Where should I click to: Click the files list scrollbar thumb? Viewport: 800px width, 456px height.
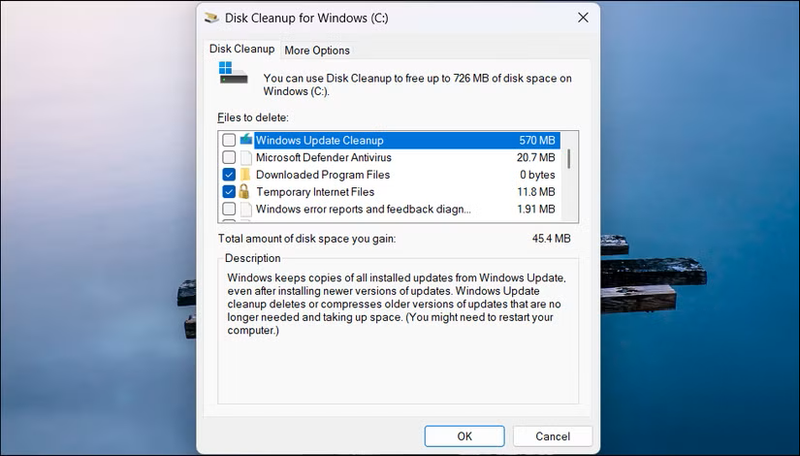tap(569, 159)
